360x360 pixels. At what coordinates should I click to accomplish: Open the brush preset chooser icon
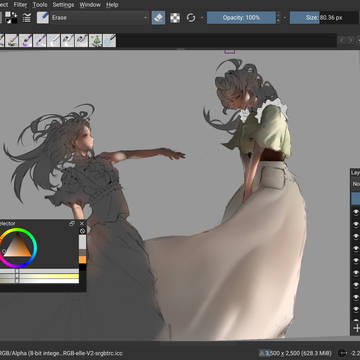coord(43,17)
